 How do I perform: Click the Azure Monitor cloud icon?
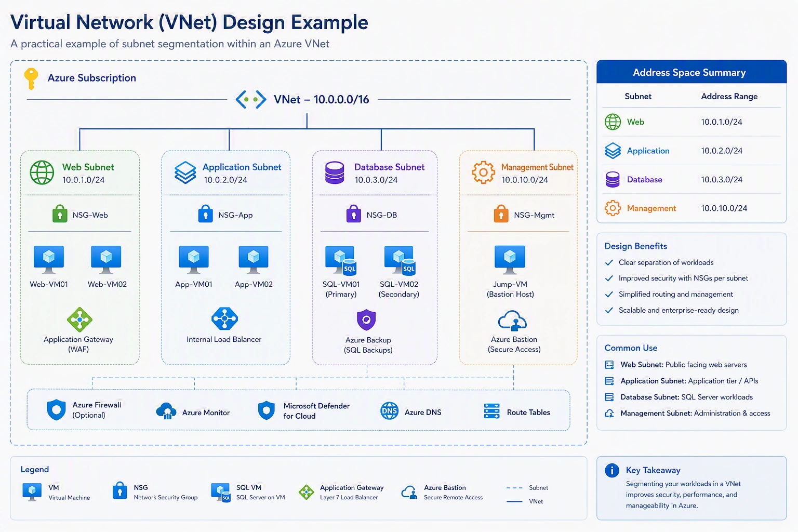point(166,411)
